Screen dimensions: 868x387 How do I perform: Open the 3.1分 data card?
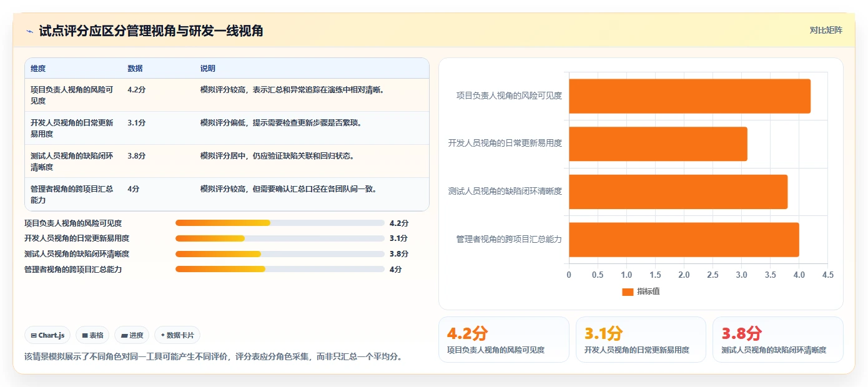click(641, 340)
